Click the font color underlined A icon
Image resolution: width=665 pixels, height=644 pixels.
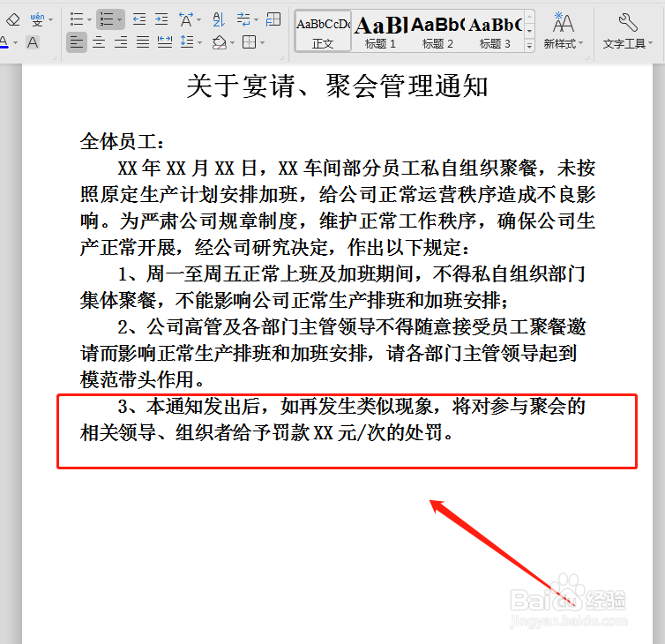pos(4,42)
